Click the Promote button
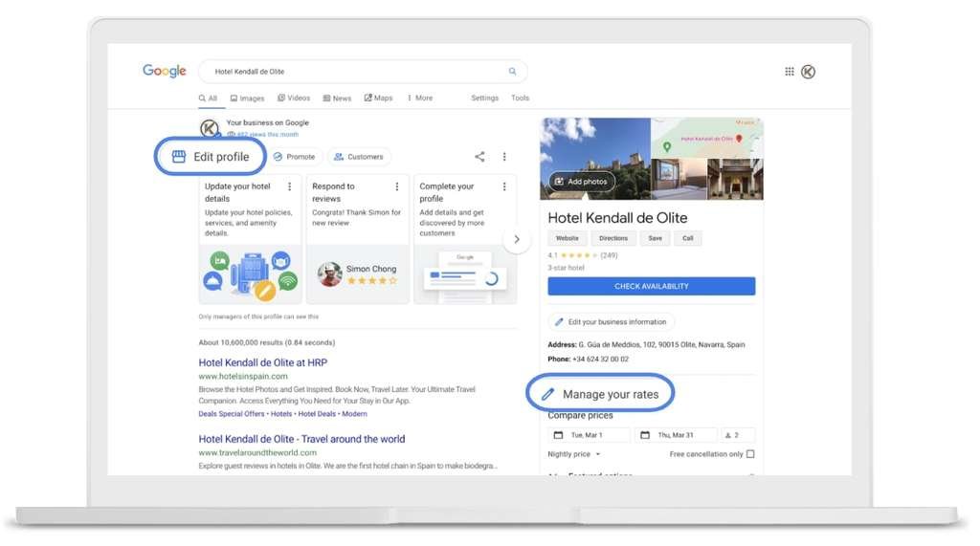Screen dimensions: 980x546 pos(295,157)
